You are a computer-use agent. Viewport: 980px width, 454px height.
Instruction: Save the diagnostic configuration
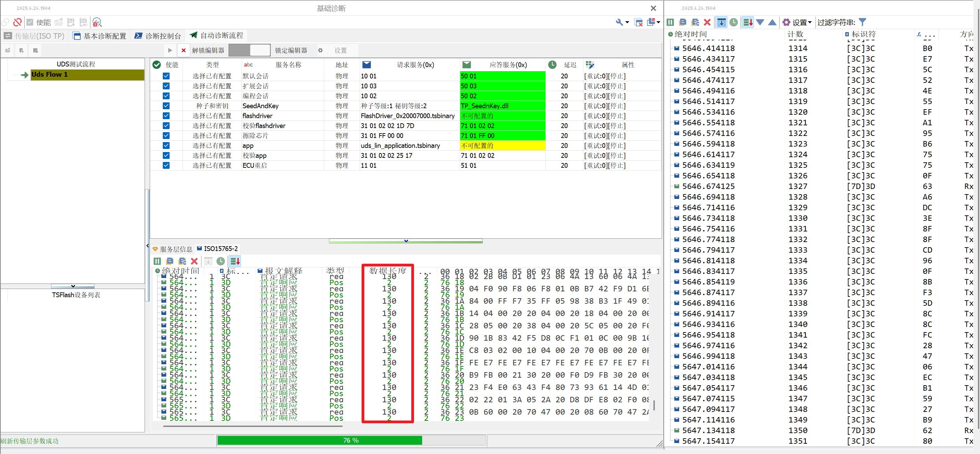[71, 22]
